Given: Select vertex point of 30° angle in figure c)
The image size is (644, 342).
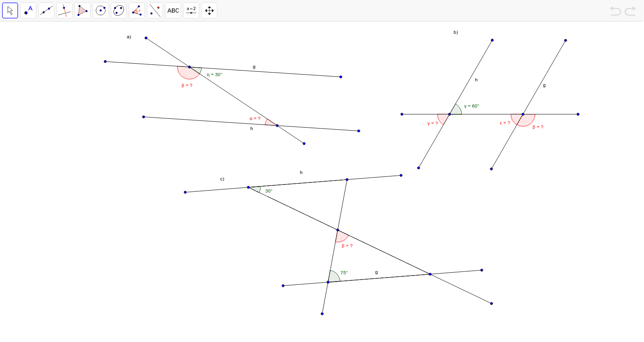Looking at the screenshot, I should tap(248, 187).
